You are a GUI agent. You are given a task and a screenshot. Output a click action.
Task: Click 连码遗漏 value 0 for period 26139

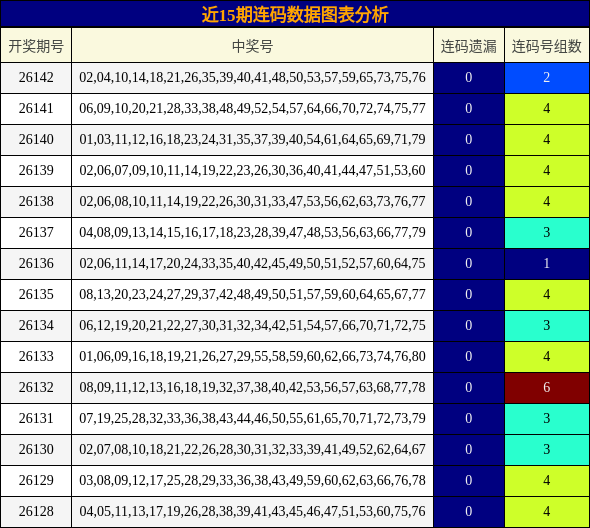pos(468,170)
